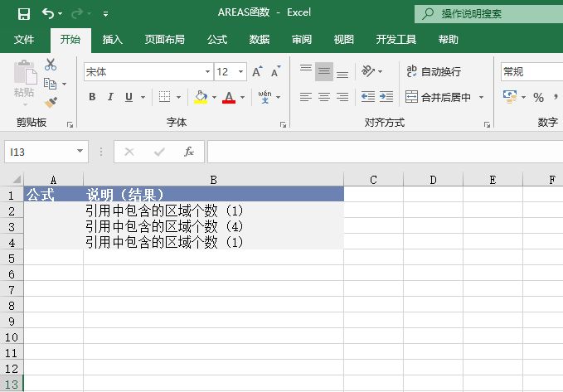Select the Format Painter brush

51,102
